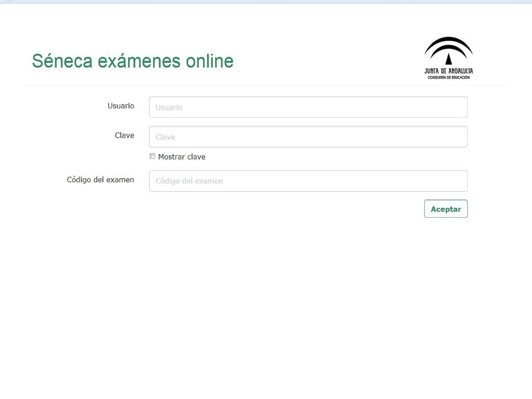Click the Usuario field label
Image resolution: width=532 pixels, height=399 pixels.
pyautogui.click(x=121, y=106)
